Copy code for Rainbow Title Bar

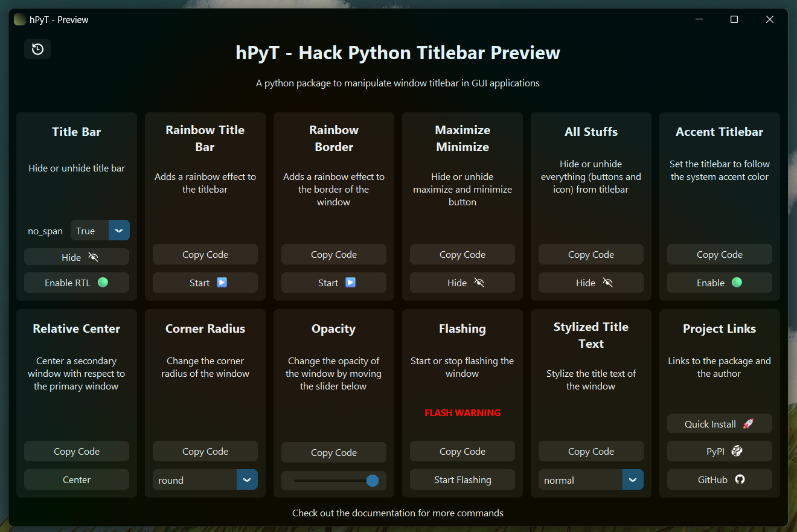point(205,254)
